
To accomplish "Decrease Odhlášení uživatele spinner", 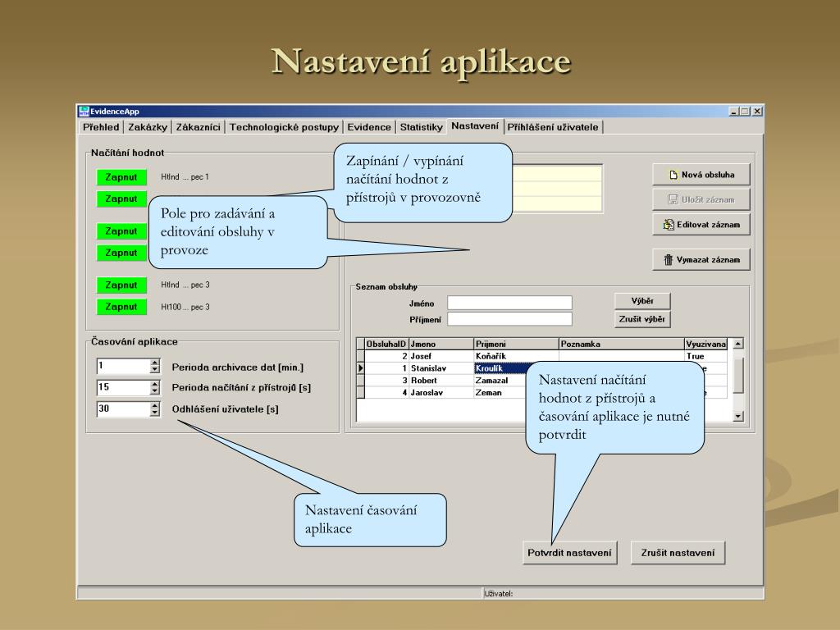I will coord(155,413).
